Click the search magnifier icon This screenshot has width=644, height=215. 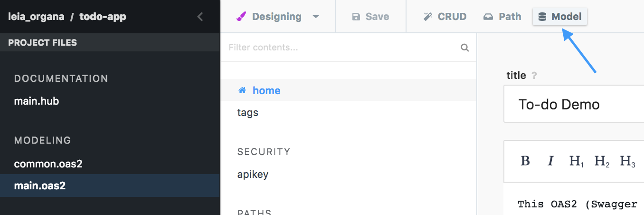pyautogui.click(x=465, y=48)
